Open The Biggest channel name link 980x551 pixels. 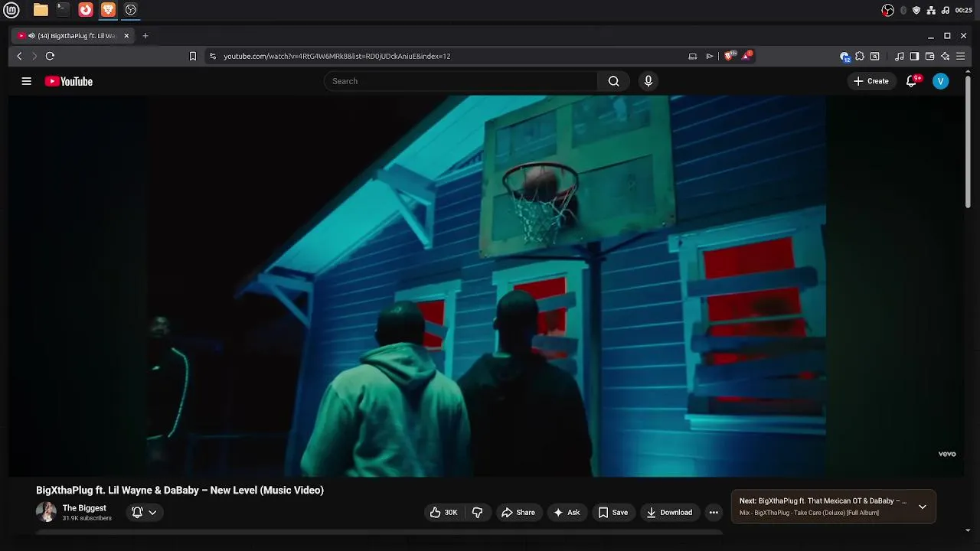click(84, 508)
